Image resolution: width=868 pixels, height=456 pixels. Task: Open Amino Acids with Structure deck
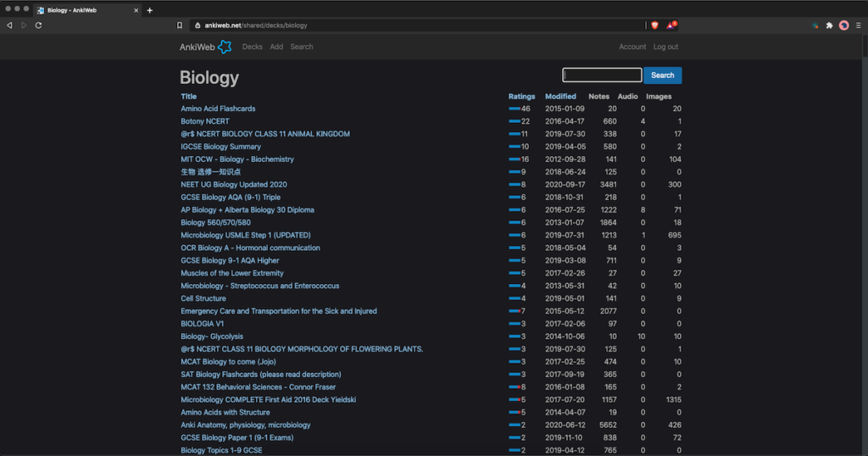tap(225, 412)
